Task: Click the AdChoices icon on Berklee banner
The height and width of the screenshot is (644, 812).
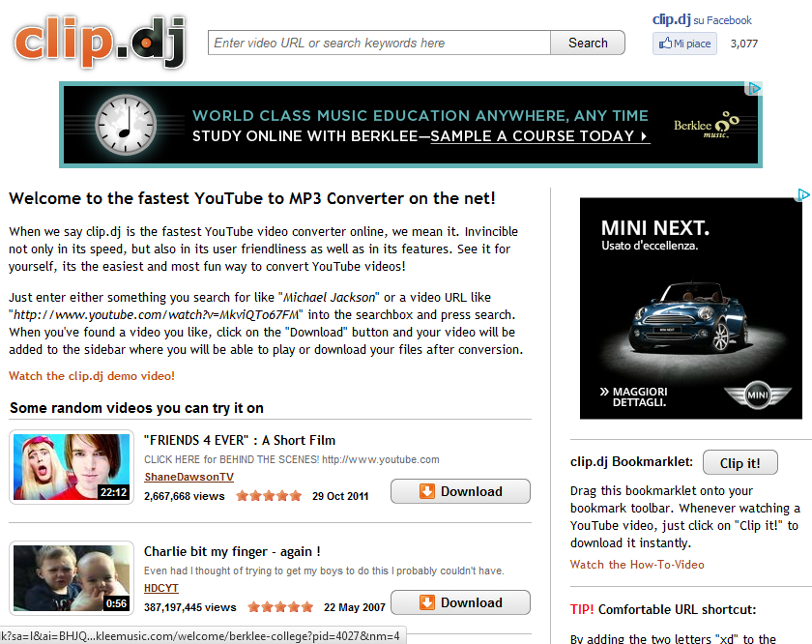Action: (x=753, y=89)
